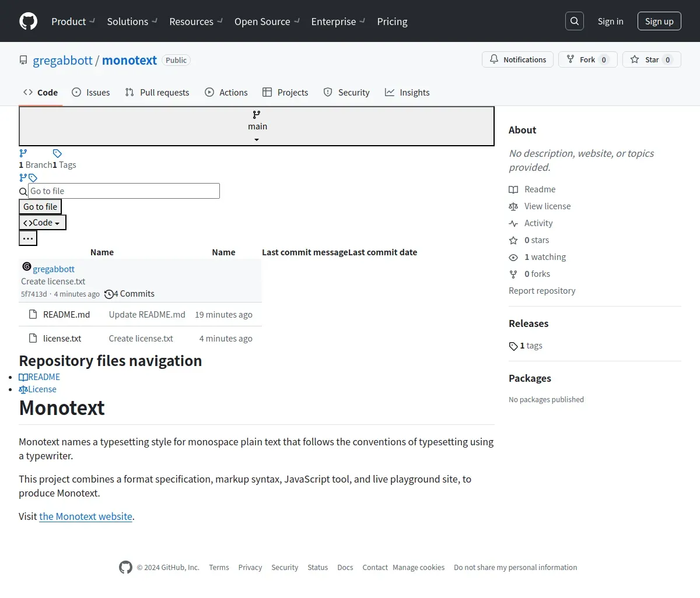Open the Monotext website link

pos(86,516)
